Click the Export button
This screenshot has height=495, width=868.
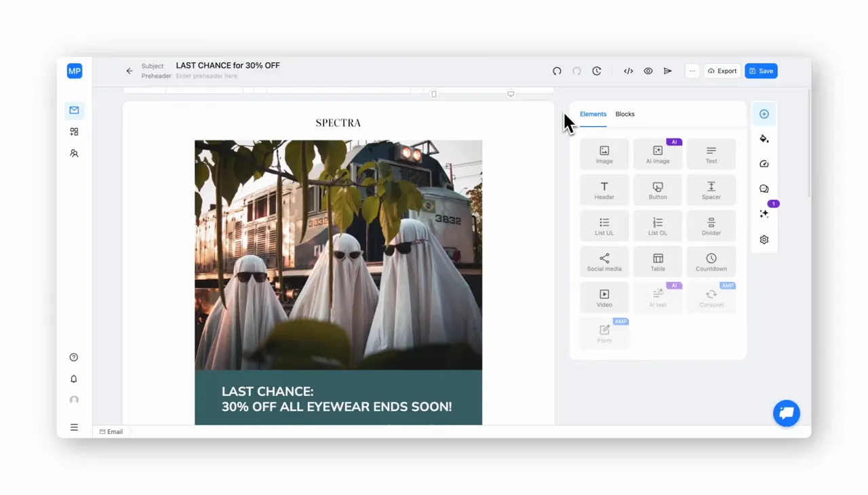tap(722, 71)
